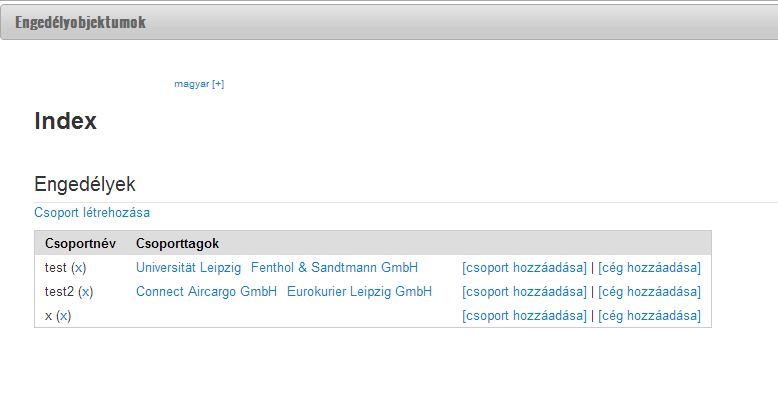Viewport: 778px width, 418px height.
Task: Open Fenthol & Sandtmann GmbH link
Action: coord(334,268)
